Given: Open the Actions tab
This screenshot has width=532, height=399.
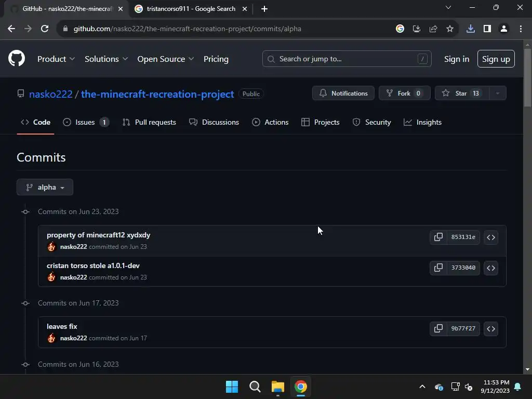Looking at the screenshot, I should point(270,122).
